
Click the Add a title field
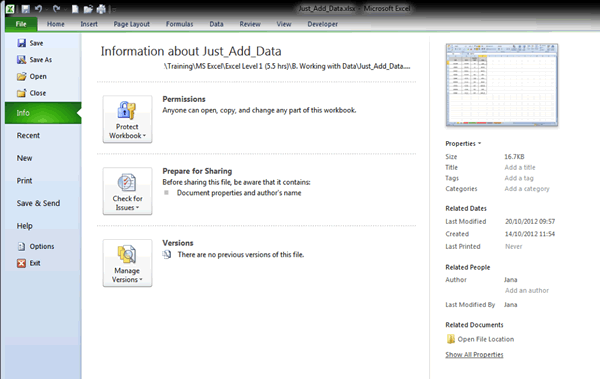(520, 167)
